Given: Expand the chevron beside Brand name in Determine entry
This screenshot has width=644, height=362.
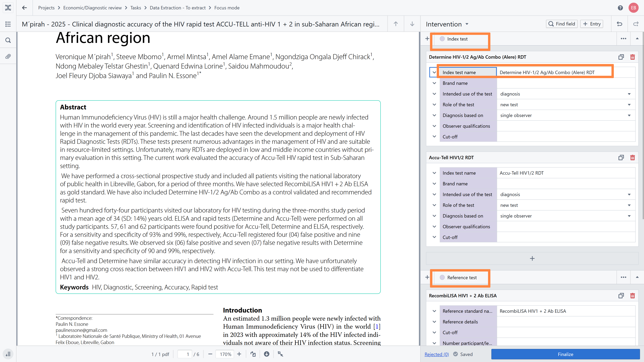Looking at the screenshot, I should click(434, 83).
